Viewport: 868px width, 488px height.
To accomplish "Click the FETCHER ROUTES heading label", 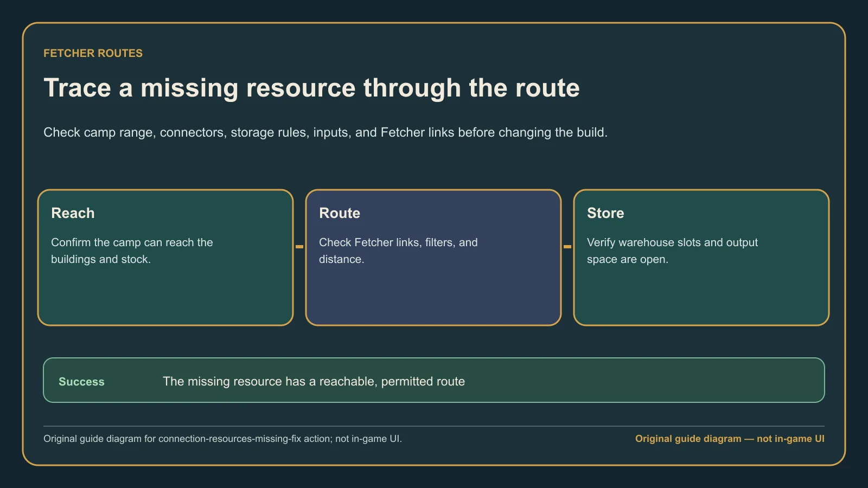I will 93,53.
